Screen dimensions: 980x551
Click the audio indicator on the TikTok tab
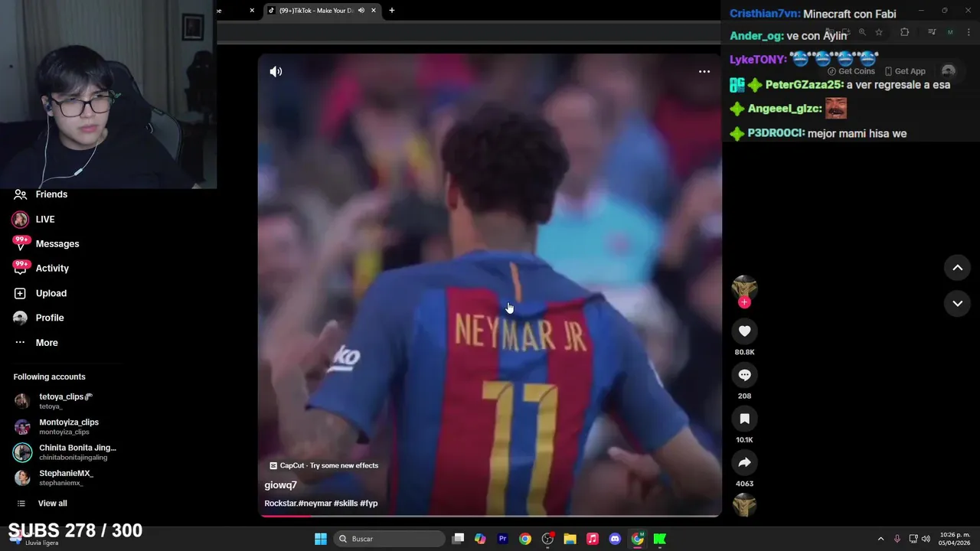(361, 11)
